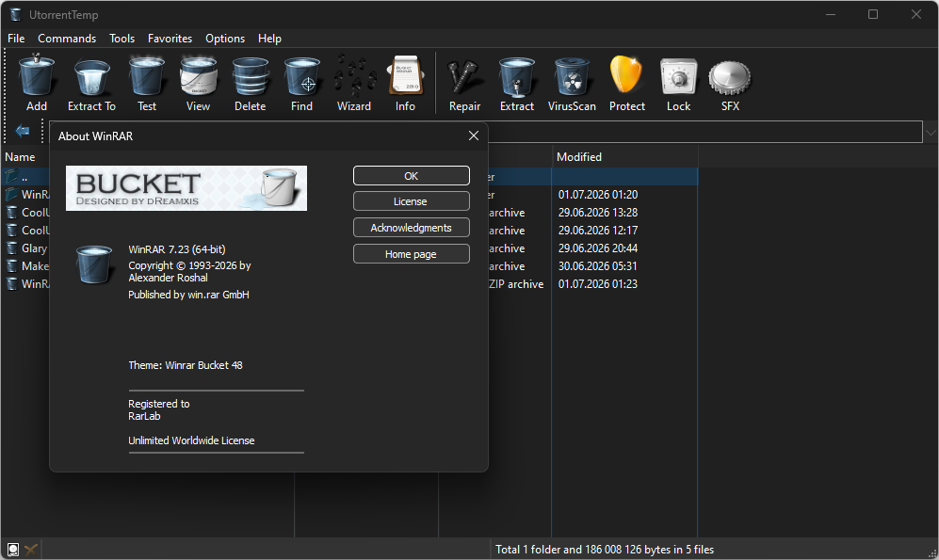Expand the address bar dropdown arrow
This screenshot has height=560, width=939.
click(x=931, y=132)
